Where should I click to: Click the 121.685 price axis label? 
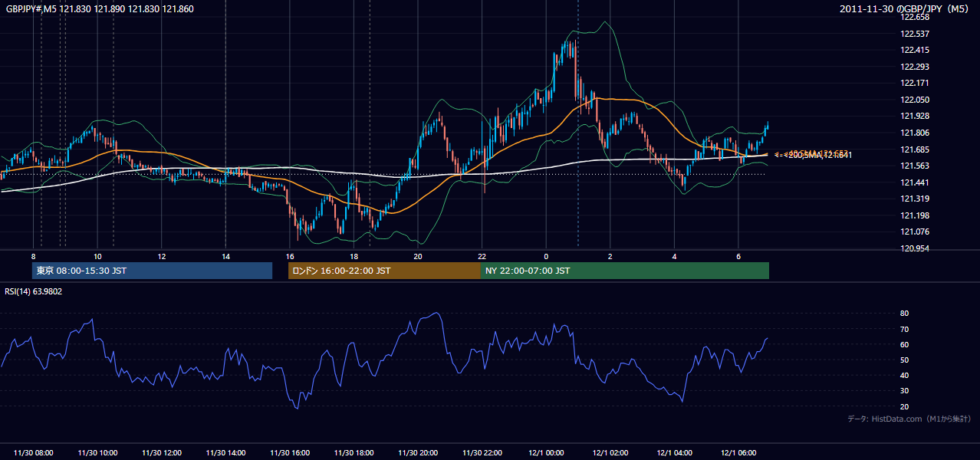tap(916, 149)
